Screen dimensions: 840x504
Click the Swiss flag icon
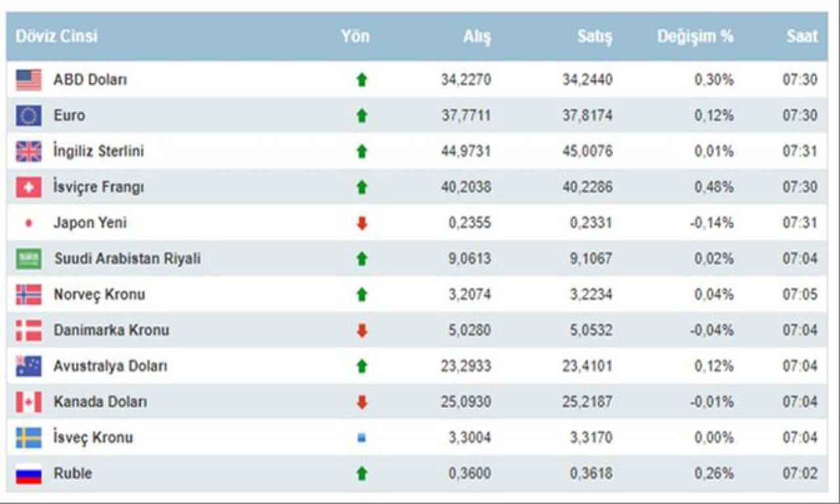coord(28,187)
